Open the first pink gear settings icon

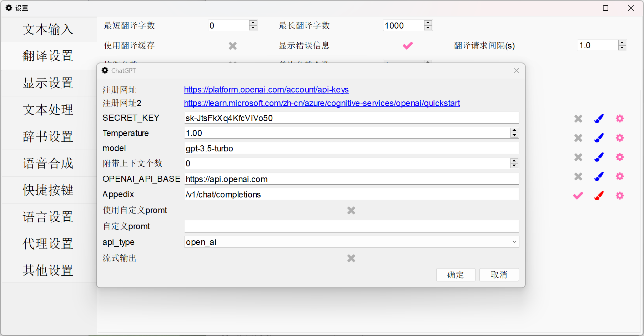point(620,119)
